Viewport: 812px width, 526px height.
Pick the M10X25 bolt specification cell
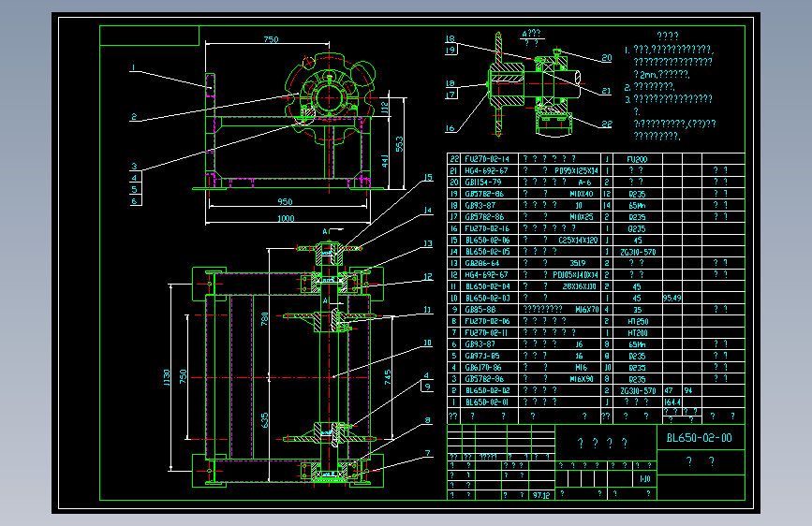pos(581,217)
